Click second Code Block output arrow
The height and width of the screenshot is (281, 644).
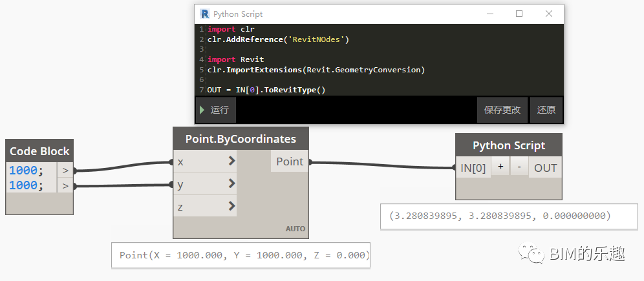point(65,186)
